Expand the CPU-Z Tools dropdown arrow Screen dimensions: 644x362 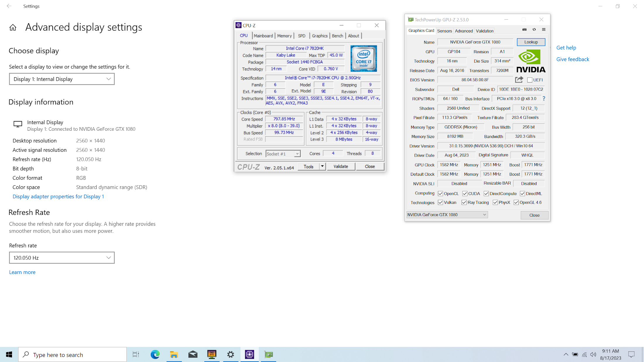(322, 166)
